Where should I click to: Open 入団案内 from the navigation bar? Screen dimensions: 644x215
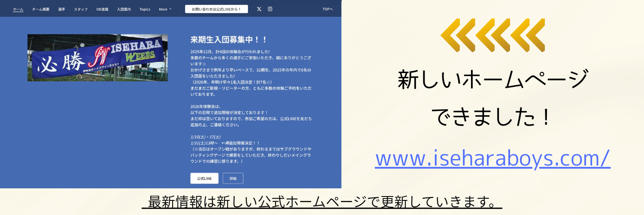[x=124, y=9]
